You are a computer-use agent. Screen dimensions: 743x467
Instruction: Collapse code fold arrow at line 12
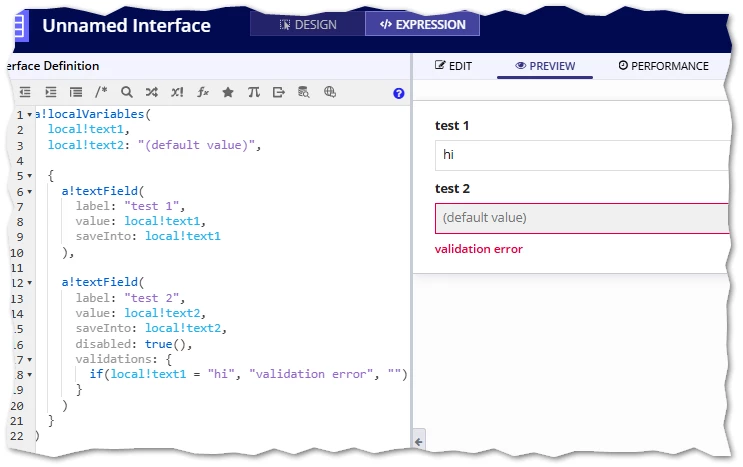[30, 283]
